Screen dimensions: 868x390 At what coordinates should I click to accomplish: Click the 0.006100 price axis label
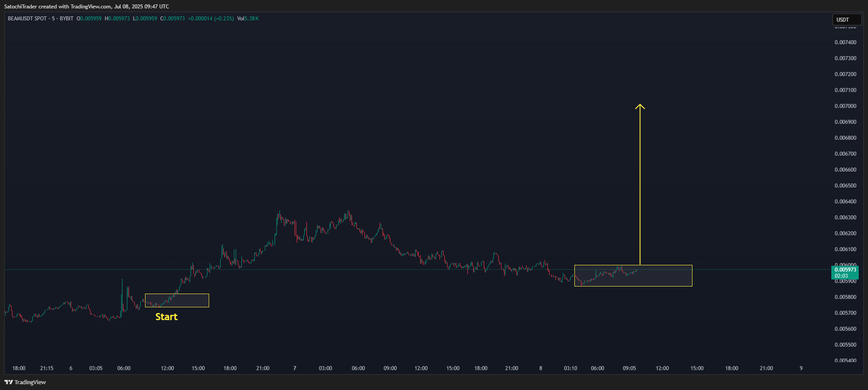[x=845, y=249]
